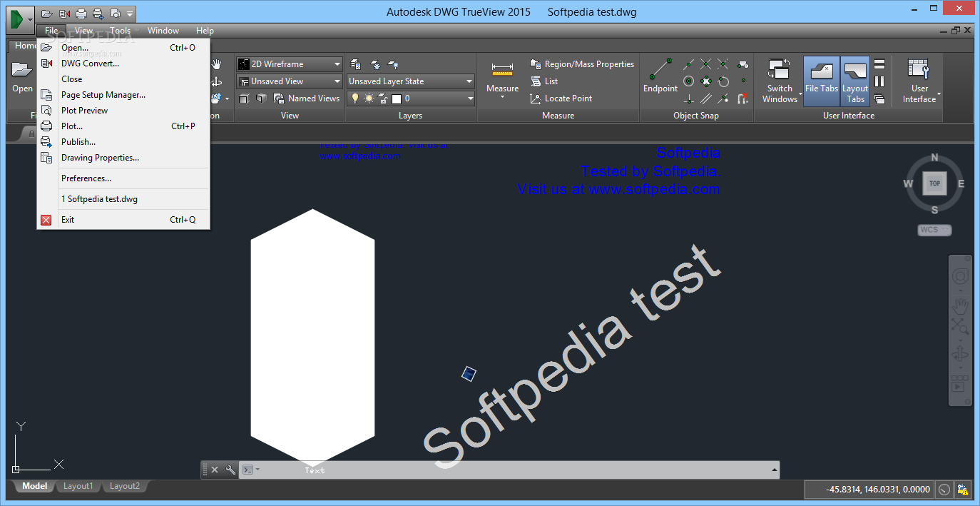Open the Window menu
Image resolution: width=980 pixels, height=506 pixels.
click(x=163, y=31)
